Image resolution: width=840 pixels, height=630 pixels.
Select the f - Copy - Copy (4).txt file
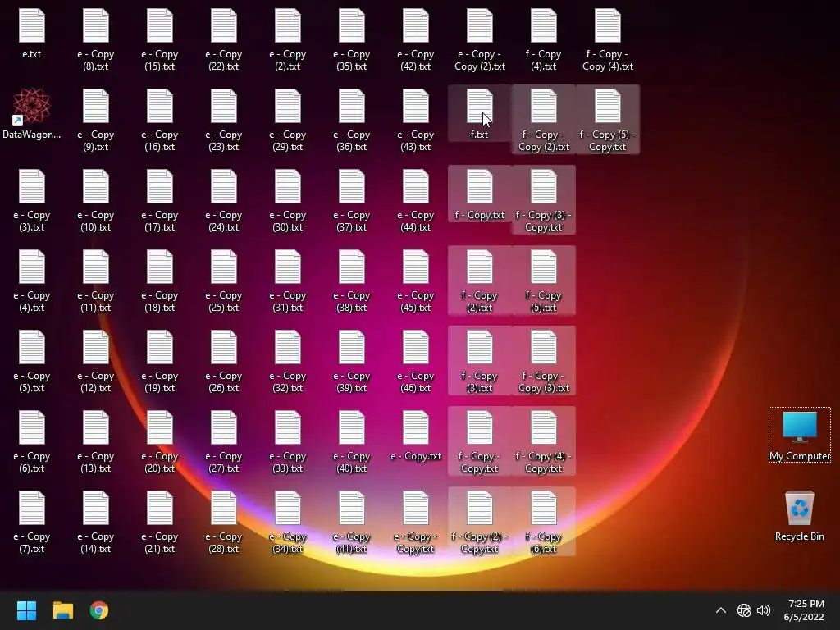[608, 39]
